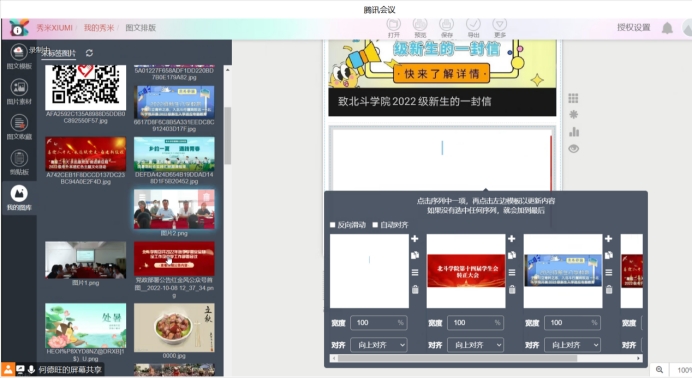The width and height of the screenshot is (692, 379).
Task: Expand the second 对齐 alignment dropdown
Action: point(476,345)
